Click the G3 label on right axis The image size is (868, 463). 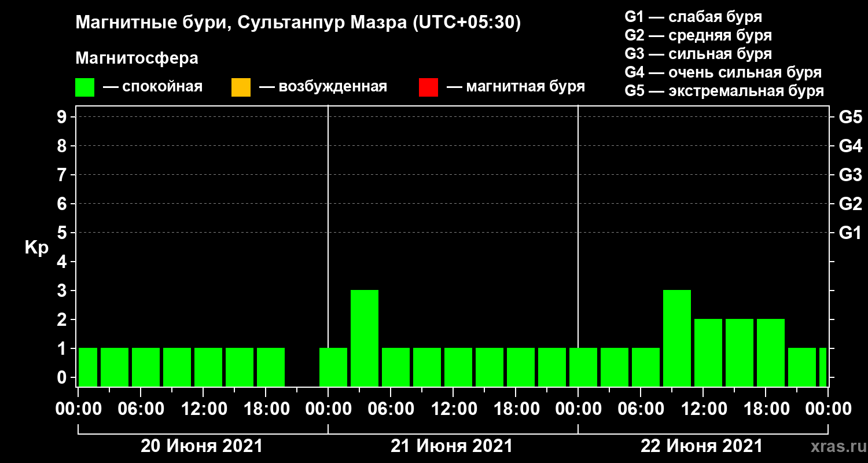pyautogui.click(x=851, y=175)
